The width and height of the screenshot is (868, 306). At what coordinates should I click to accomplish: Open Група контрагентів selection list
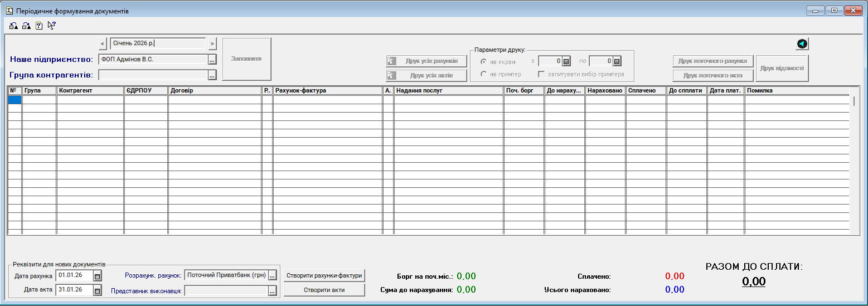point(212,75)
